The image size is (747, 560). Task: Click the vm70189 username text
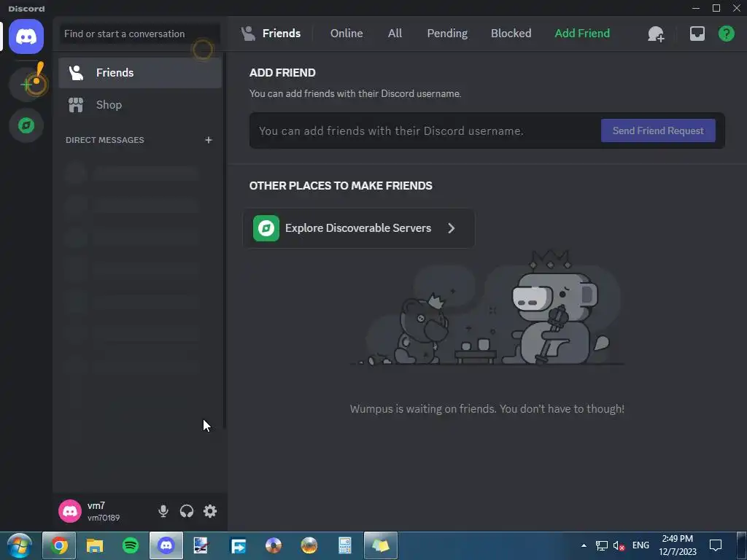[x=104, y=518]
